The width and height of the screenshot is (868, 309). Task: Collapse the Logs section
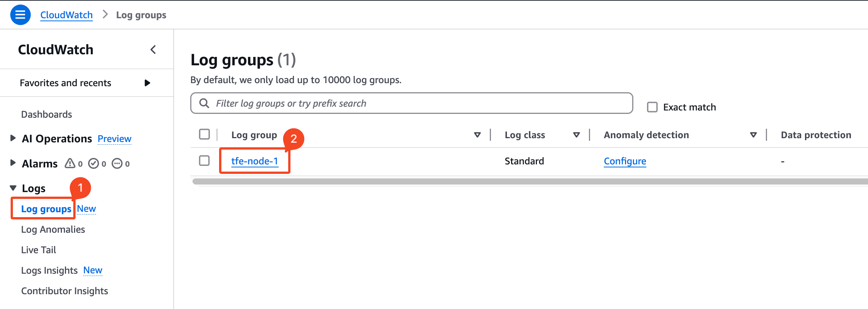coord(13,188)
